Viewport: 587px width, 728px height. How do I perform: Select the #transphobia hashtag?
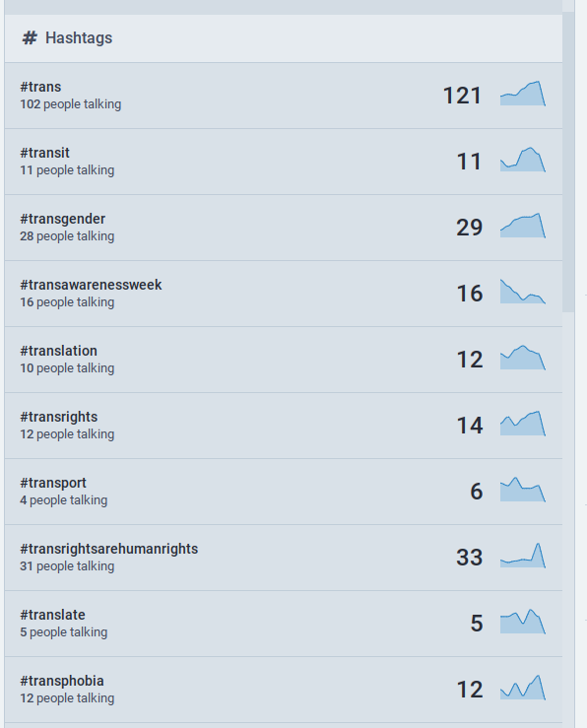[x=62, y=681]
